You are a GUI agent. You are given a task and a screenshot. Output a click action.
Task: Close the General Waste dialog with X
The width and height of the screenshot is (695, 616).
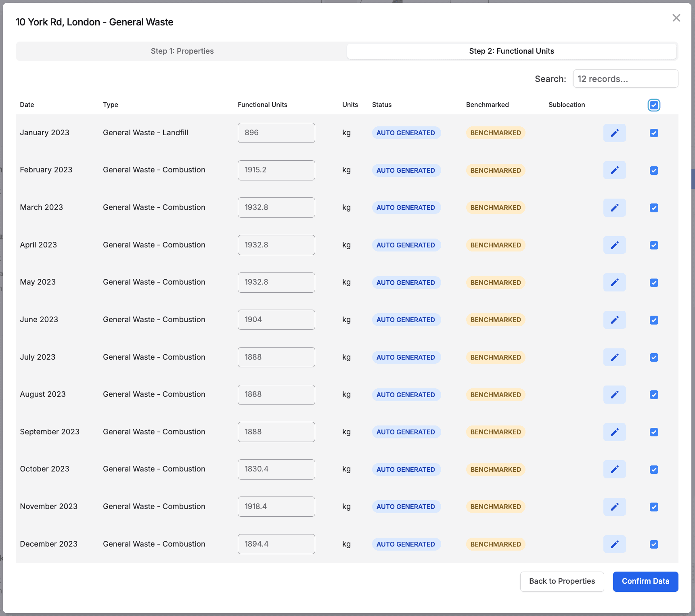676,18
